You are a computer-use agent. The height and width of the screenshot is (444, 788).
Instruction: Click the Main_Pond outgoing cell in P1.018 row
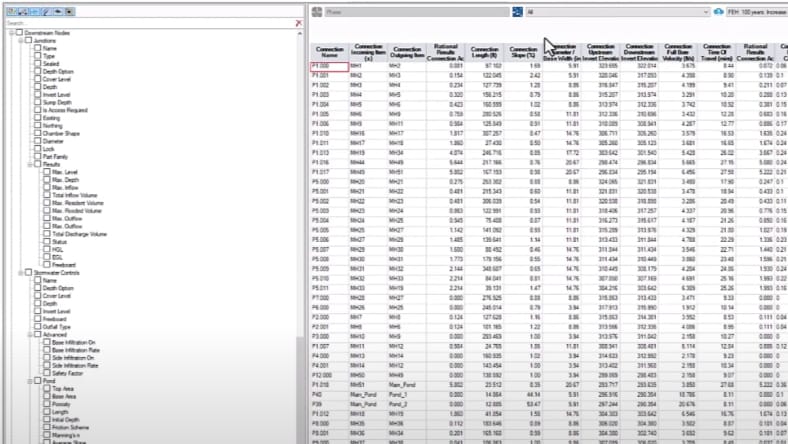pos(407,385)
